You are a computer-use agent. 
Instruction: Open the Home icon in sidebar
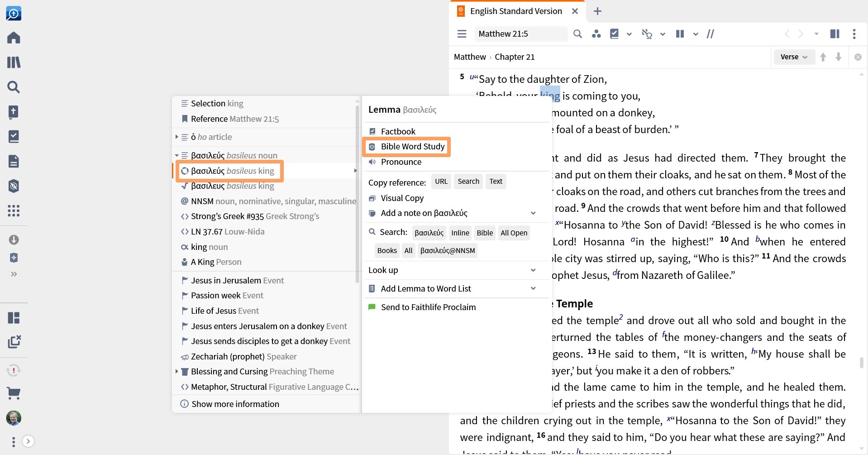pyautogui.click(x=14, y=38)
